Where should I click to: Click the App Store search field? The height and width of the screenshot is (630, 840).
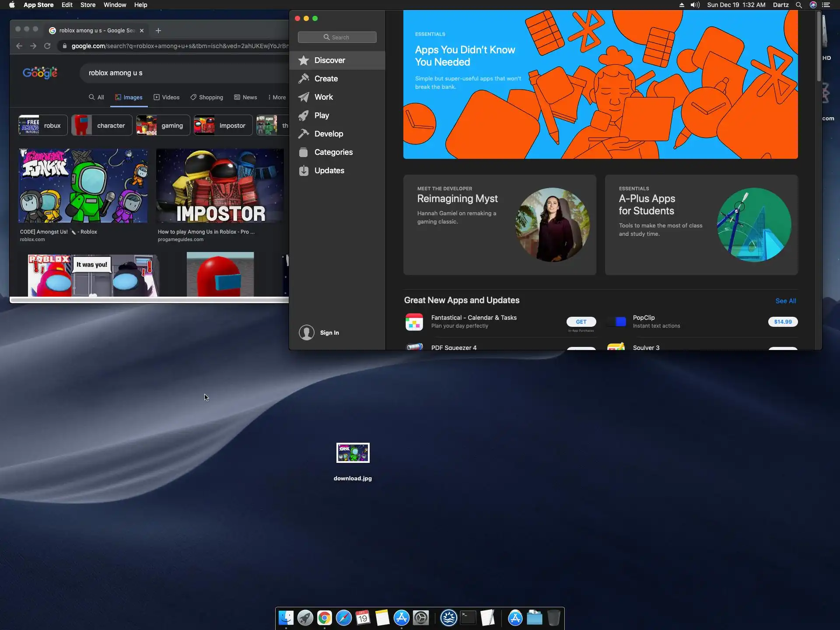(337, 37)
